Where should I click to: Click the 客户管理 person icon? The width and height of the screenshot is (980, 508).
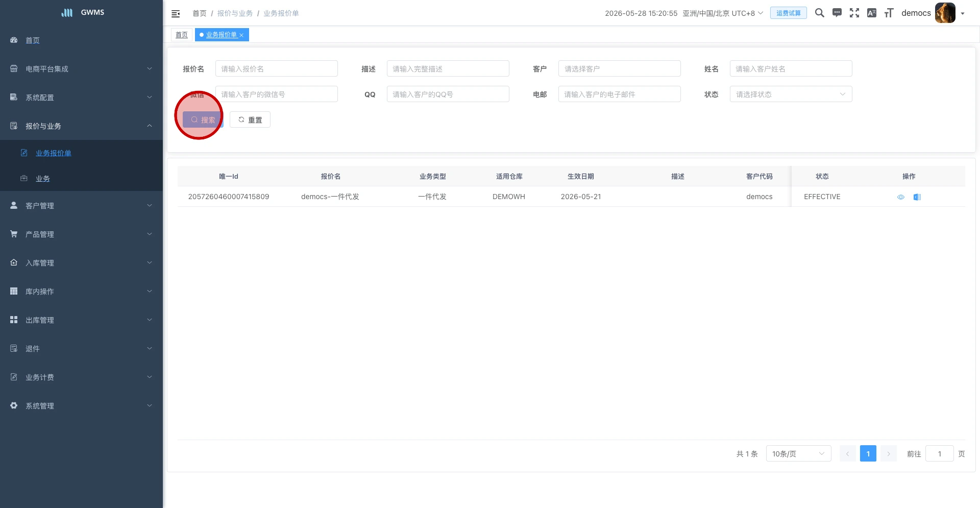(x=14, y=205)
